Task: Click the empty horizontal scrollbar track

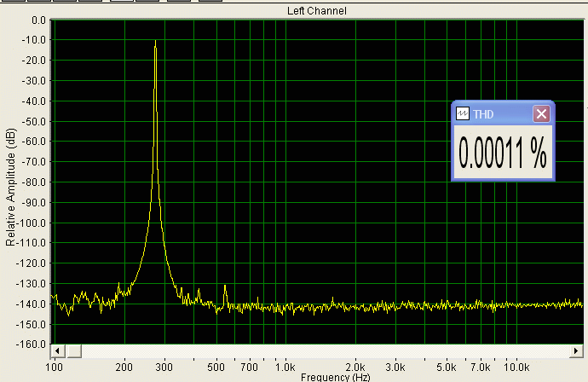Action: point(326,351)
